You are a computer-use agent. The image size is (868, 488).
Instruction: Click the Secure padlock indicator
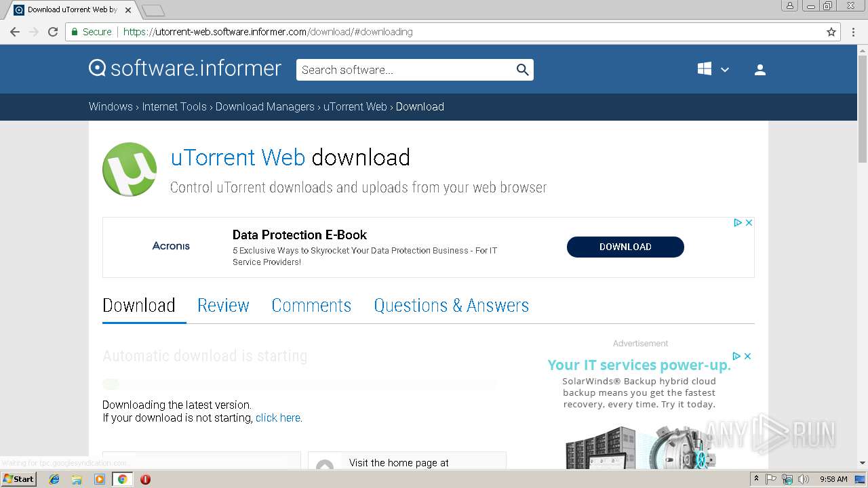click(x=91, y=32)
